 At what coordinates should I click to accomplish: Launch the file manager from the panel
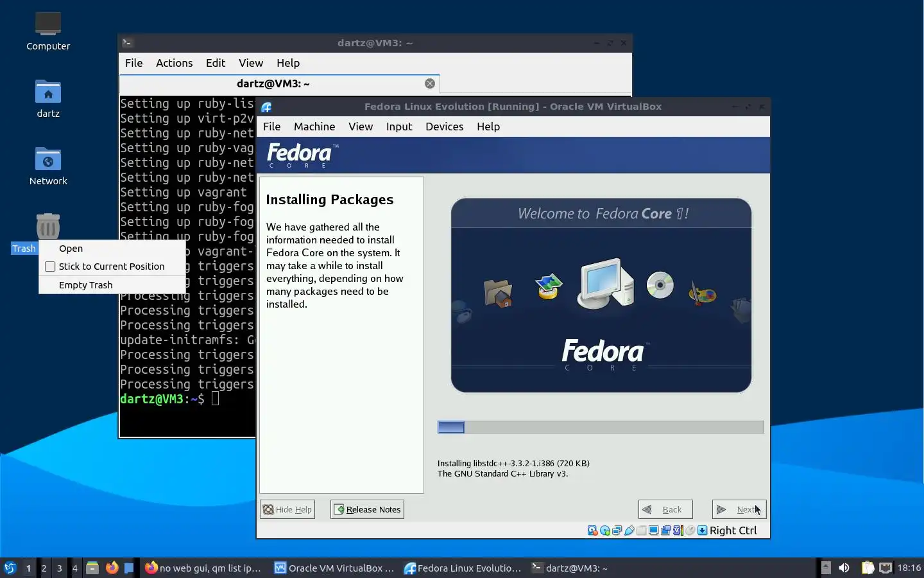[92, 568]
